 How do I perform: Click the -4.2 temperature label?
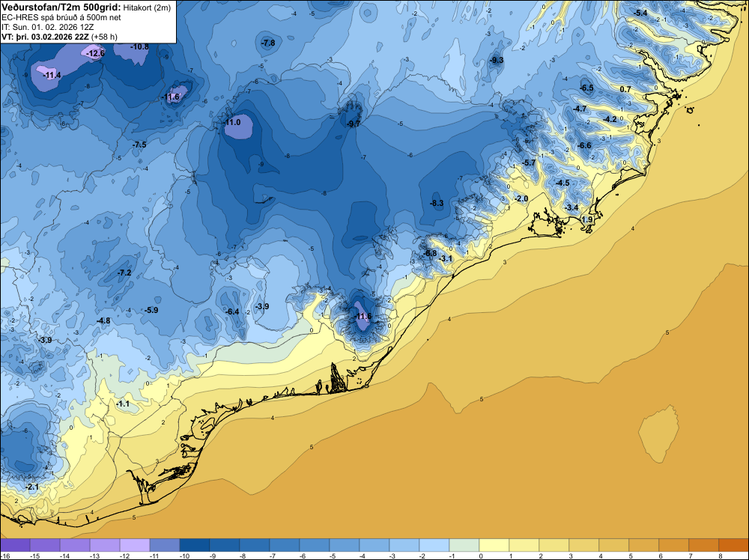click(610, 119)
